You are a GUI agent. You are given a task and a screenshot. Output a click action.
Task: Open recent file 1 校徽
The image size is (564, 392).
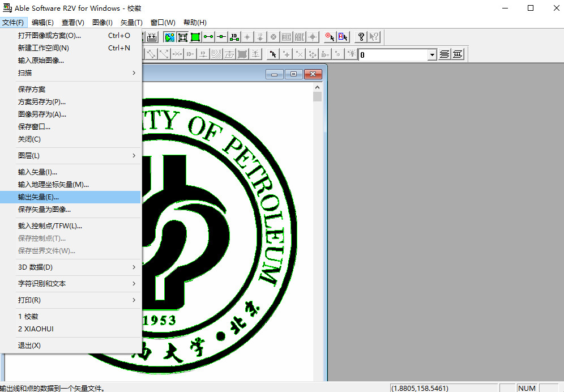pyautogui.click(x=71, y=317)
